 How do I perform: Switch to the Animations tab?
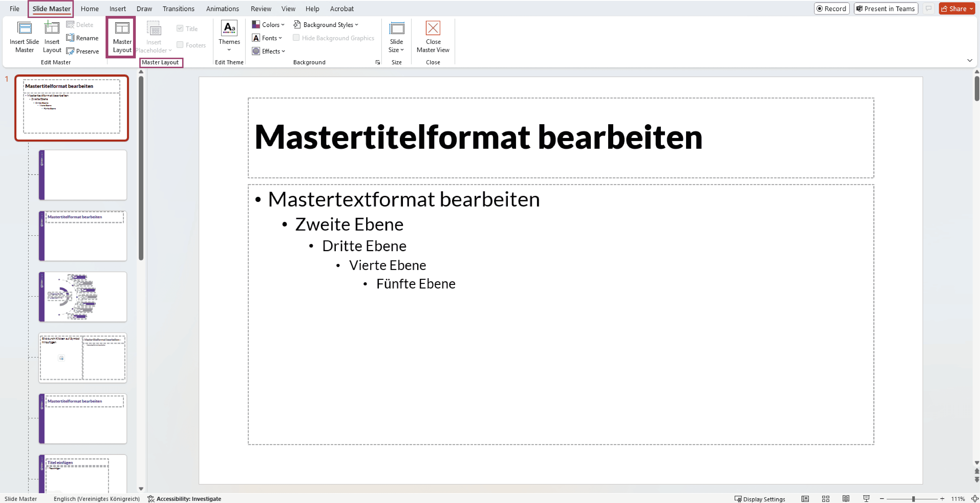[223, 9]
